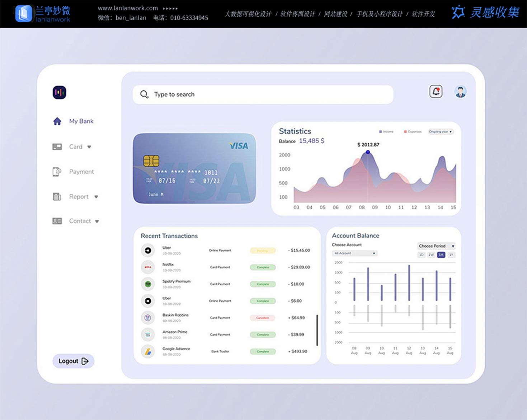Select the 1W period option
The image size is (527, 420).
(x=431, y=255)
